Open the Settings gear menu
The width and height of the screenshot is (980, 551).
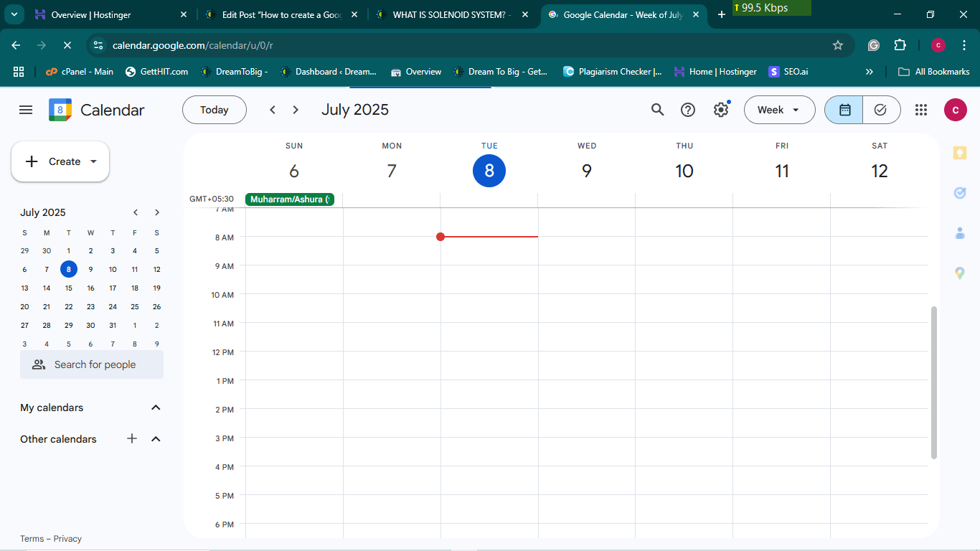click(x=720, y=110)
